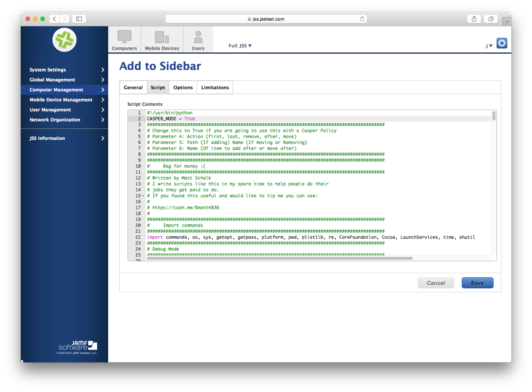
Task: Open a new tab with the plus button
Action: click(x=507, y=22)
